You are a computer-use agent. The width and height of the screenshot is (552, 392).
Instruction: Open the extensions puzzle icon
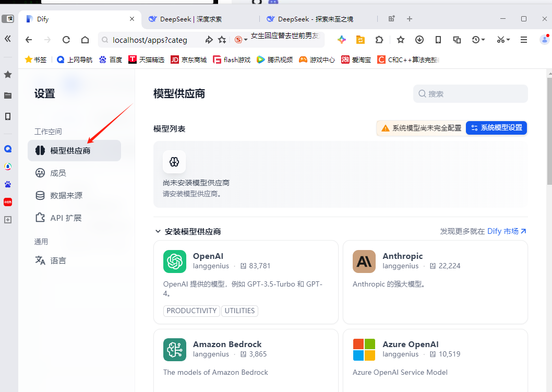pos(379,40)
